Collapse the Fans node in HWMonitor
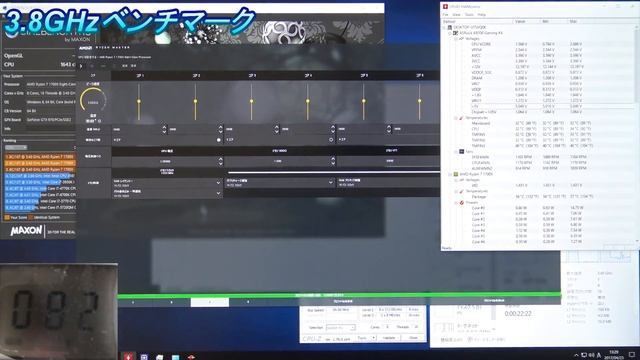The width and height of the screenshot is (640, 360). [456, 151]
